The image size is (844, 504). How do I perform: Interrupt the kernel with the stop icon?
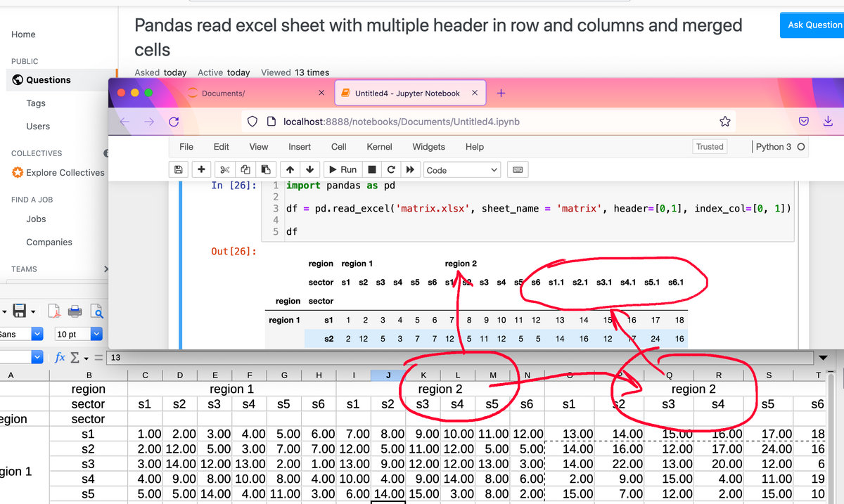[373, 169]
